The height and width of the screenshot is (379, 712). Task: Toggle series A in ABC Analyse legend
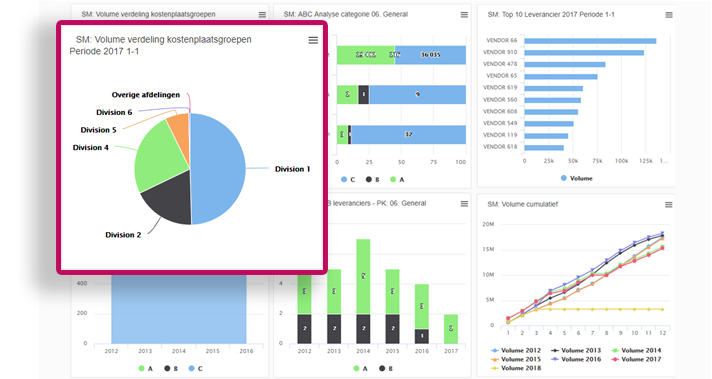[x=397, y=180]
